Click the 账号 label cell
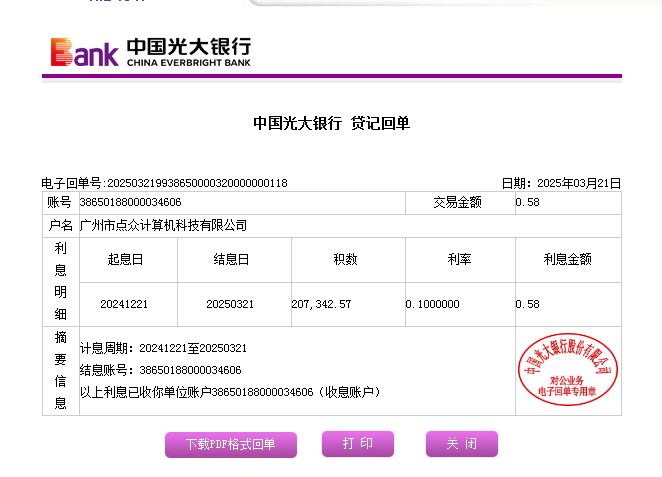 [61, 203]
